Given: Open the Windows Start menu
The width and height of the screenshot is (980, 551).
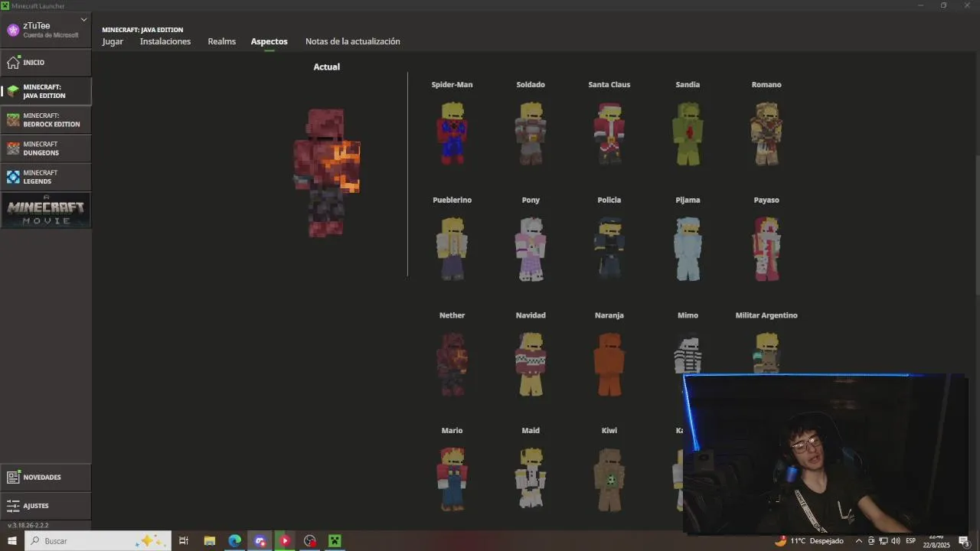Looking at the screenshot, I should 12,541.
